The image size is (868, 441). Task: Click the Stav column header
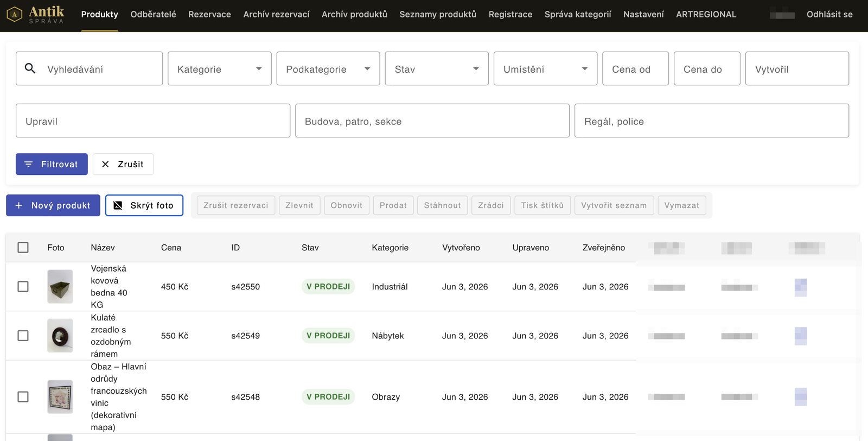point(310,248)
